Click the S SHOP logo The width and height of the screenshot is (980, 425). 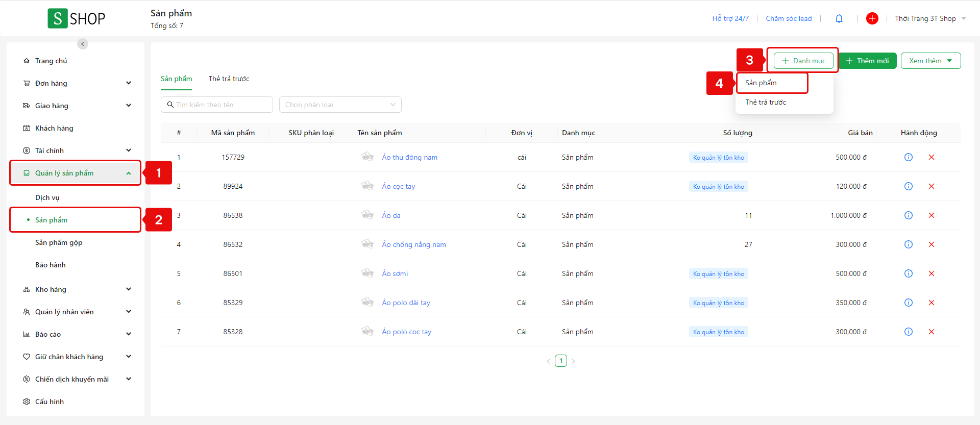pyautogui.click(x=77, y=19)
